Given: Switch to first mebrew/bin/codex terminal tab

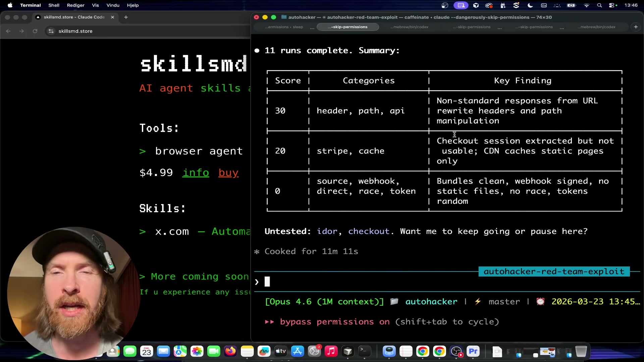Looking at the screenshot, I should coord(409,27).
